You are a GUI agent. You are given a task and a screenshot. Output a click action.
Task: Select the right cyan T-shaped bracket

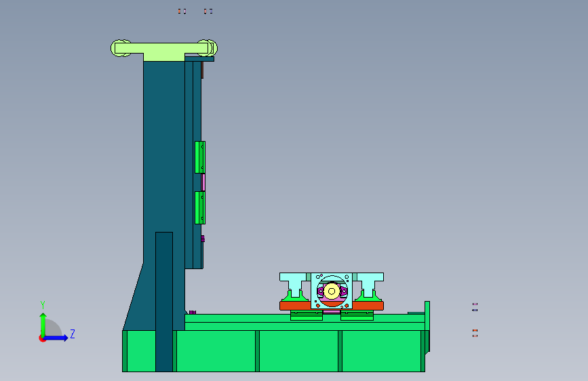(368, 281)
